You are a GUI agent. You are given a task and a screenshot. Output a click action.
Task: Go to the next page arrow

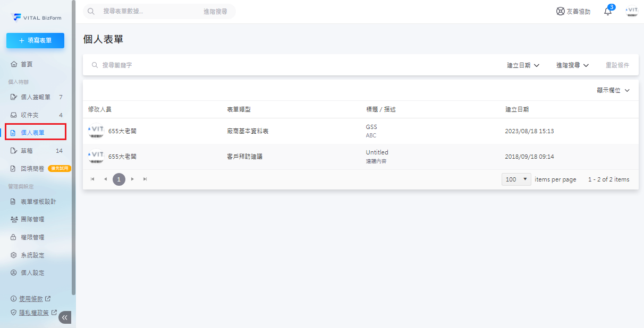tap(132, 179)
